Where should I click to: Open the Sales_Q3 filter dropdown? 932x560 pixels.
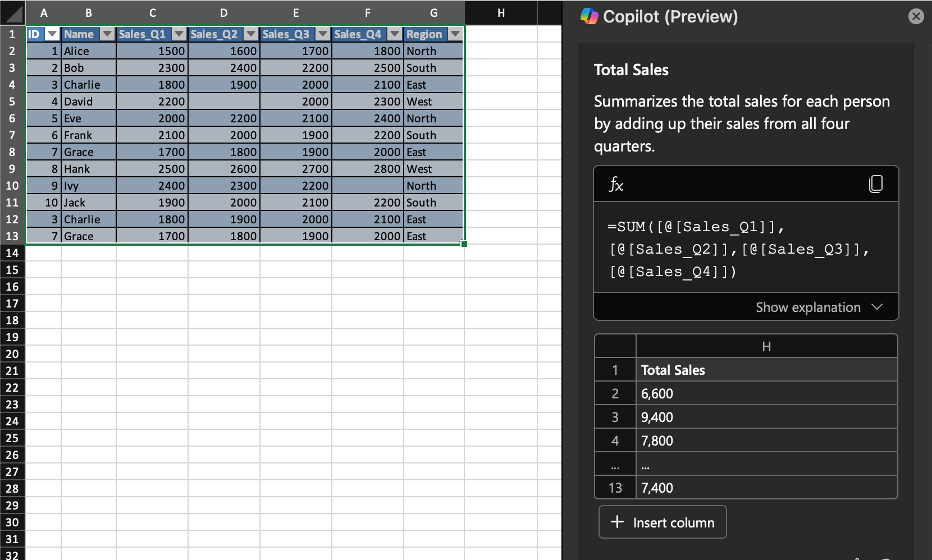[323, 34]
